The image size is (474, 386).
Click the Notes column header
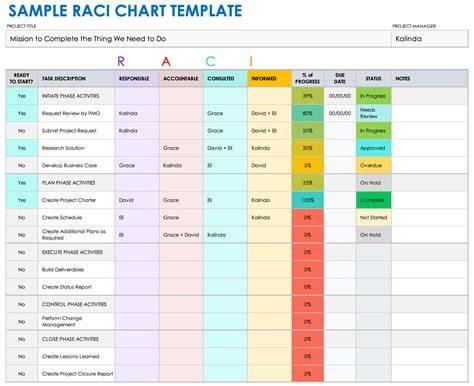click(x=429, y=79)
